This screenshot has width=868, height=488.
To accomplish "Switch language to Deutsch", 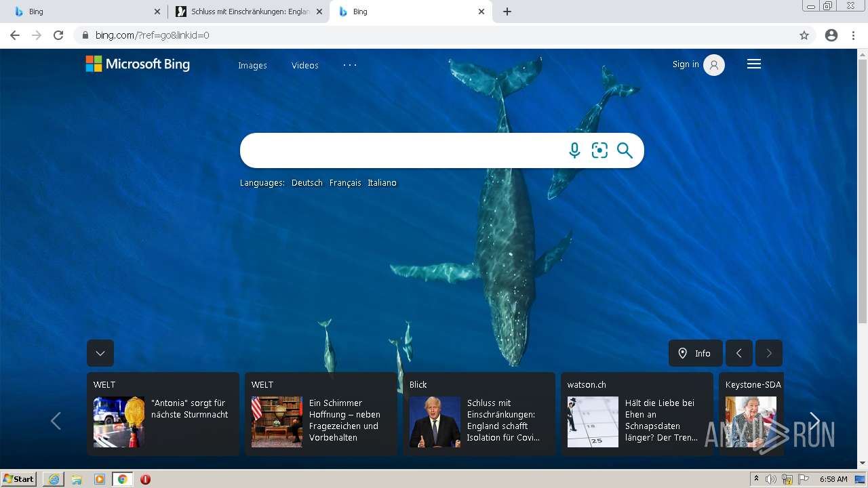I will [x=307, y=183].
